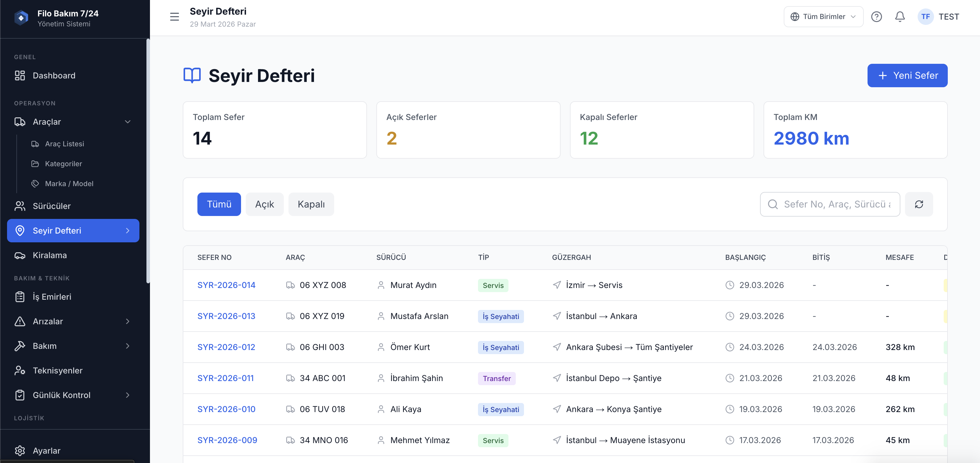The width and height of the screenshot is (980, 463).
Task: Select the Kapalı filter
Action: [x=311, y=204]
